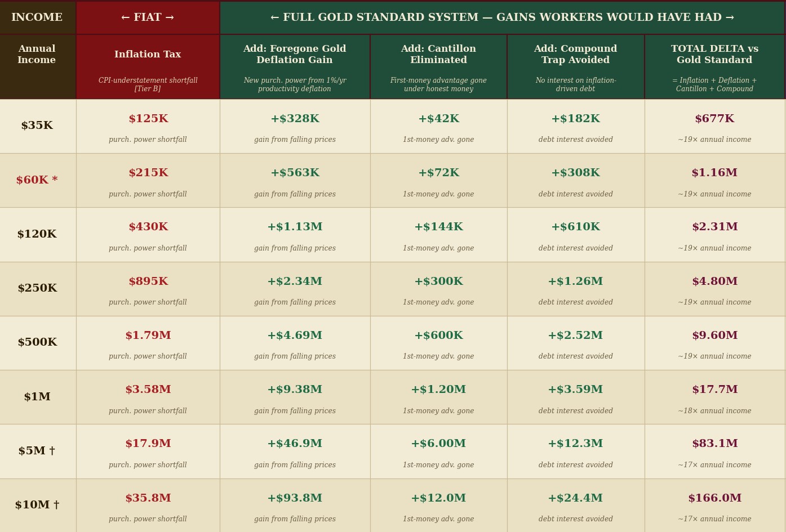
Task: Click the $430K inflation tax value
Action: coord(148,227)
